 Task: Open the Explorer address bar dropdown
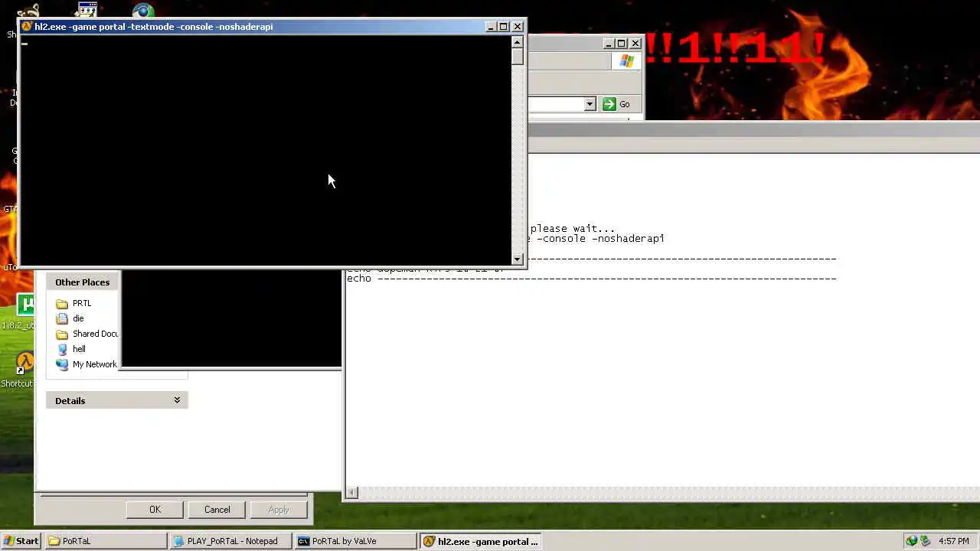[590, 104]
